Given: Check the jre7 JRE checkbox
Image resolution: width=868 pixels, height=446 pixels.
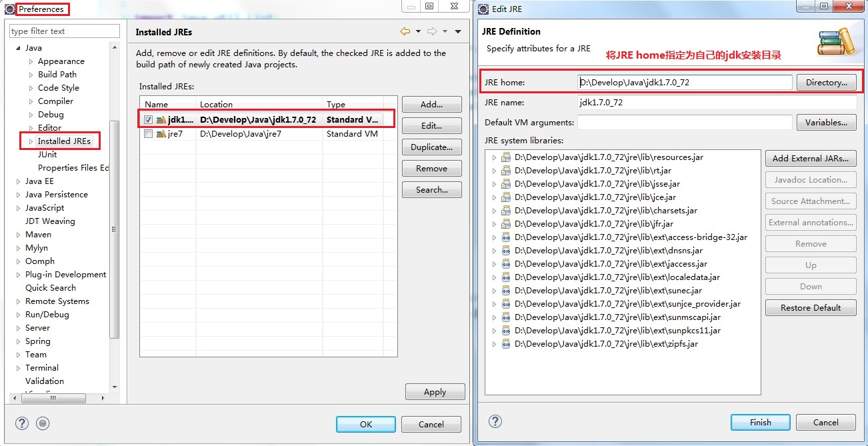Looking at the screenshot, I should [x=149, y=134].
